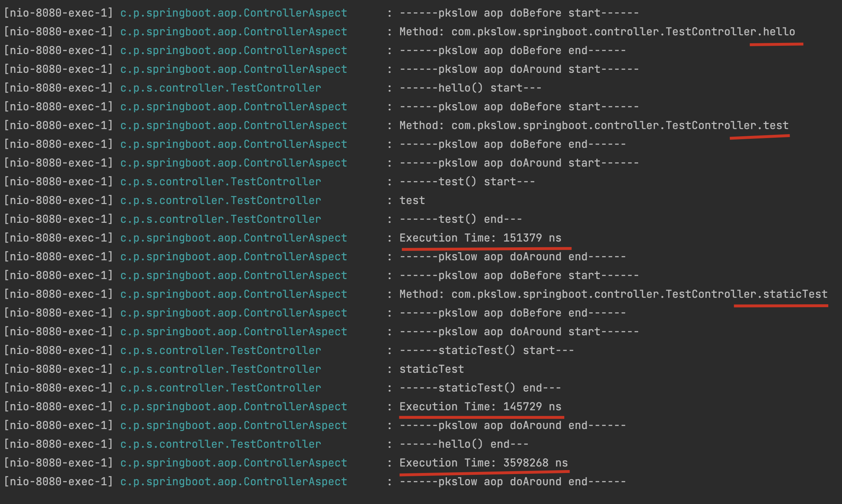The width and height of the screenshot is (842, 504).
Task: Click the TestController.test method log text
Action: [x=594, y=125]
